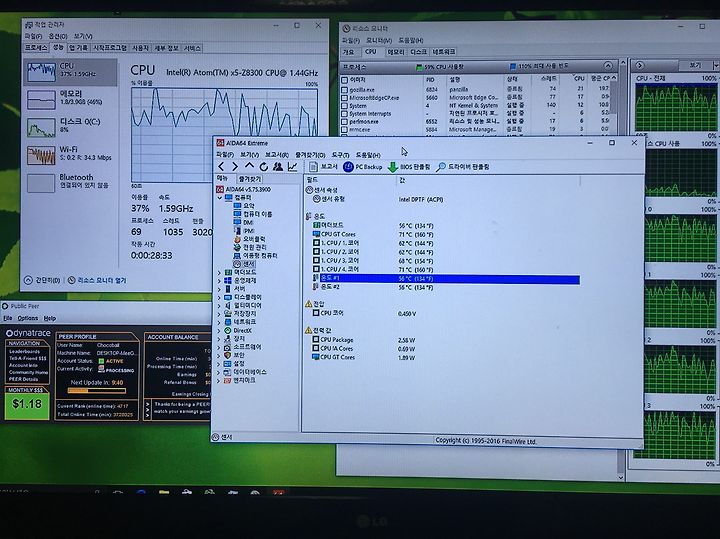Select Disk 0 (C:) panel in Task Manager
Image resolution: width=720 pixels, height=539 pixels.
tap(70, 127)
